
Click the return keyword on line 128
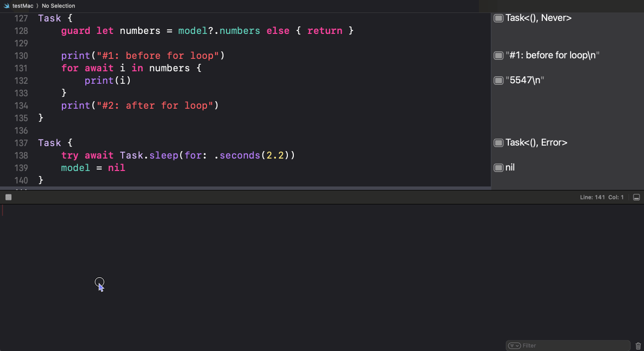[325, 31]
